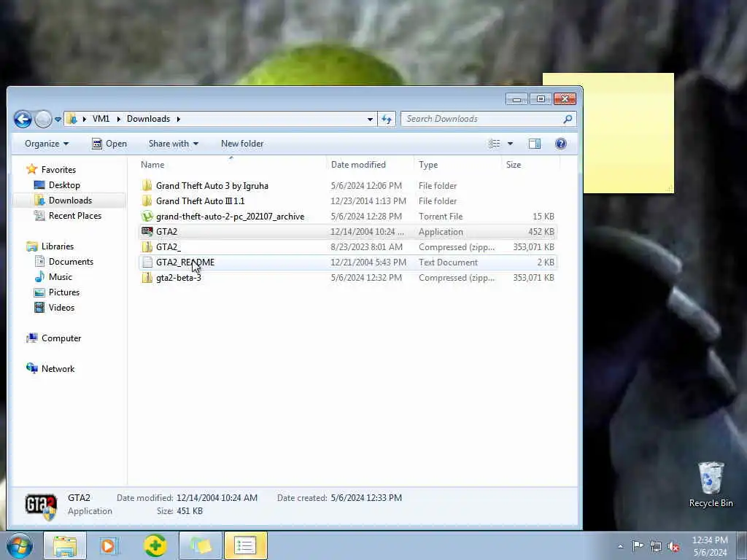
Task: Click the Text Document type cell
Action: tap(448, 262)
